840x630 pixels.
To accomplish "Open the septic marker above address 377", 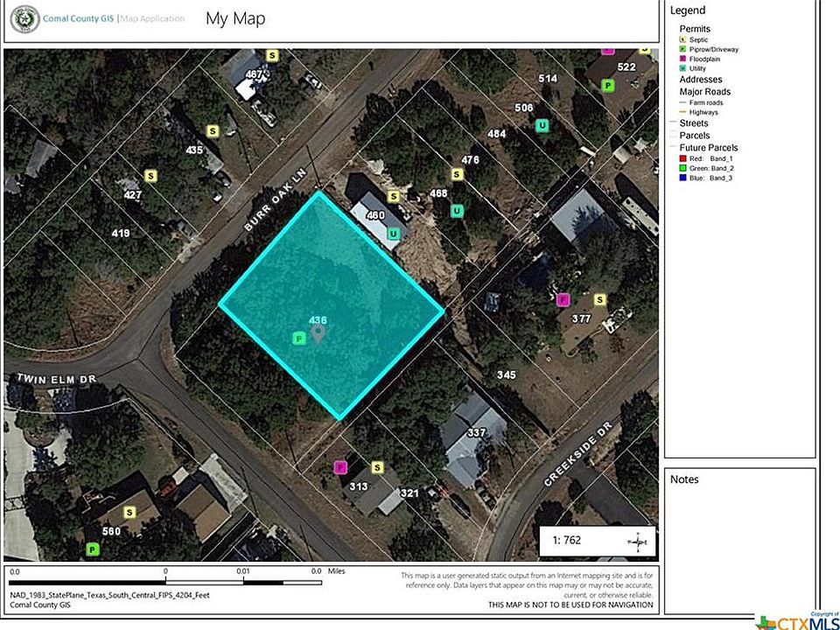I will tap(600, 299).
